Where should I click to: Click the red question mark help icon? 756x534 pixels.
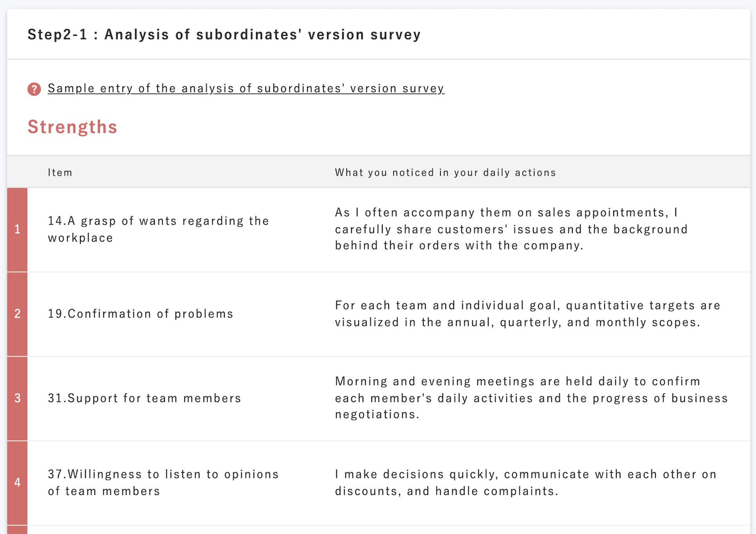34,89
